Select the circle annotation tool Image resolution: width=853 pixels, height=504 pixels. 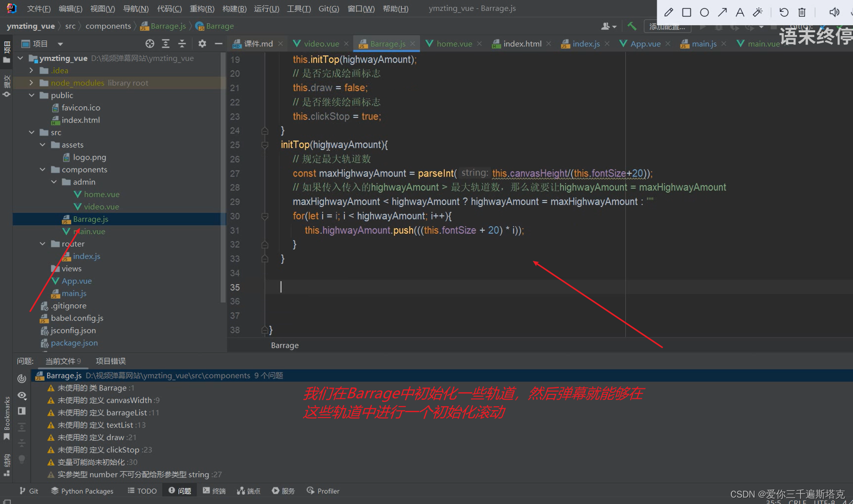[704, 12]
